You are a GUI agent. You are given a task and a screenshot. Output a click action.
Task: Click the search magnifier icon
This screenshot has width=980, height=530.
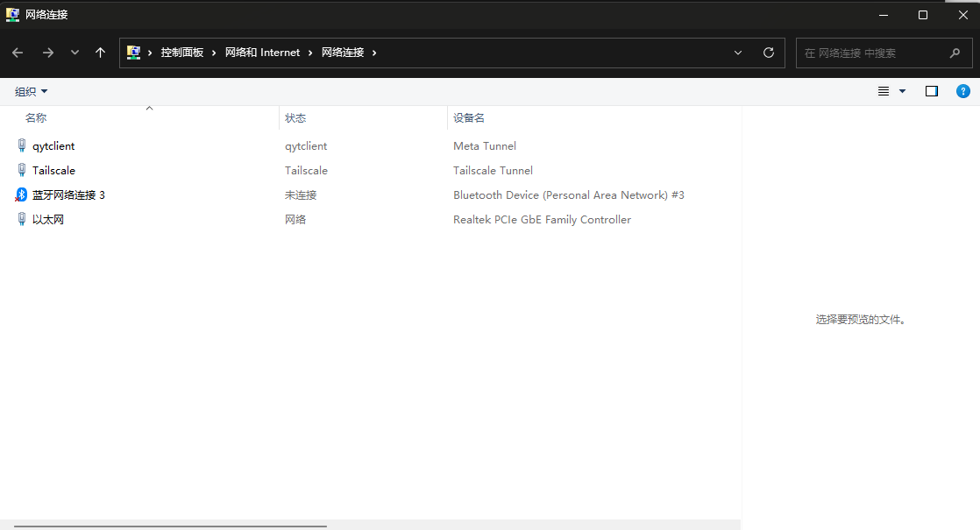tap(955, 53)
